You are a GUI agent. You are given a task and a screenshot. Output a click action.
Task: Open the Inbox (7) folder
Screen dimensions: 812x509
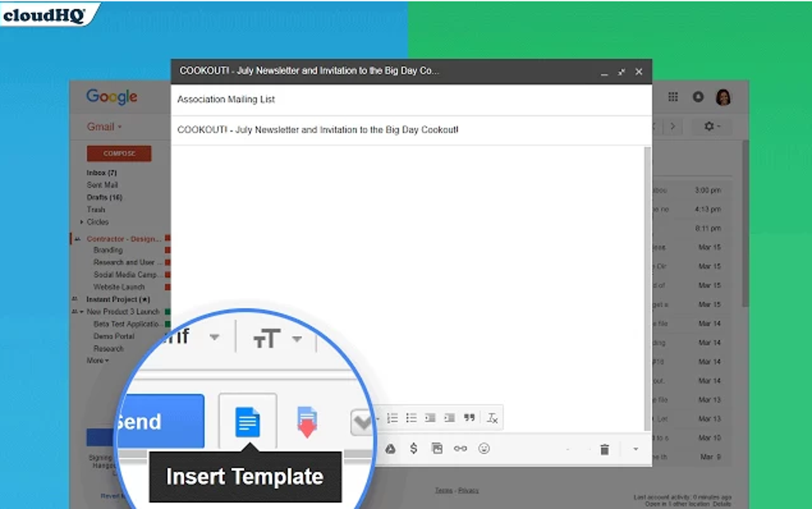[x=102, y=173]
